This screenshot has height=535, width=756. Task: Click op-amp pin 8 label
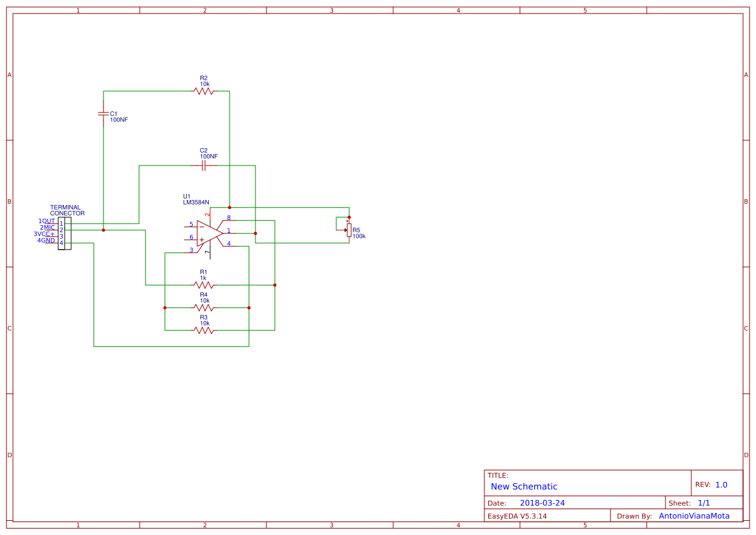[x=229, y=218]
